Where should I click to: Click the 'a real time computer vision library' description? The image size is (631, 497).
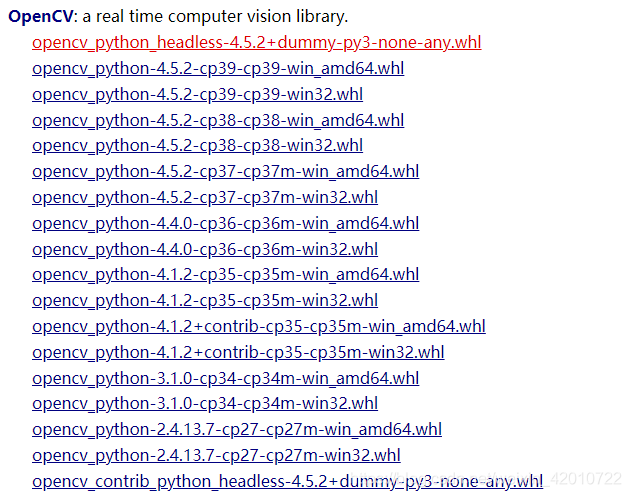click(x=215, y=17)
